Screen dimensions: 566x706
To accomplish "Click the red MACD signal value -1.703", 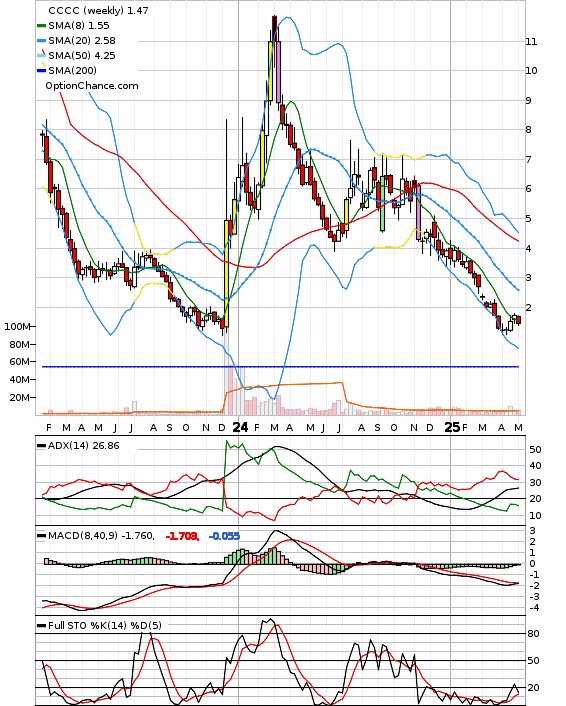I will click(x=182, y=536).
